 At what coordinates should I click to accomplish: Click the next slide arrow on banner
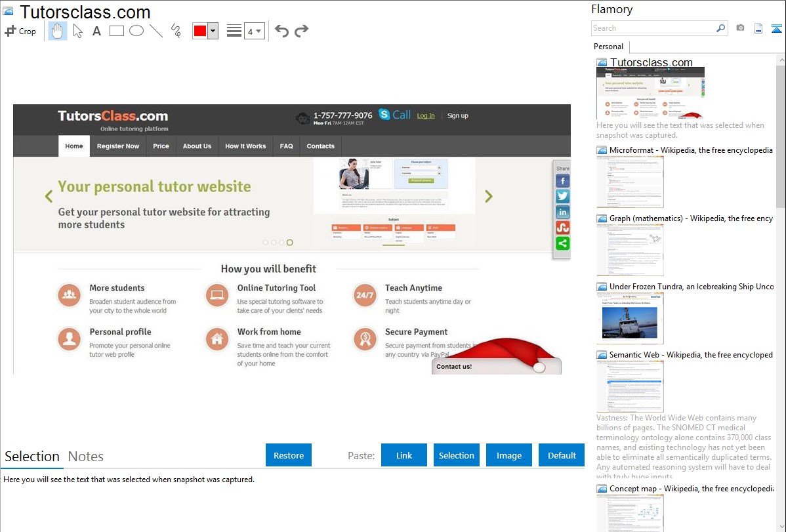[x=489, y=196]
